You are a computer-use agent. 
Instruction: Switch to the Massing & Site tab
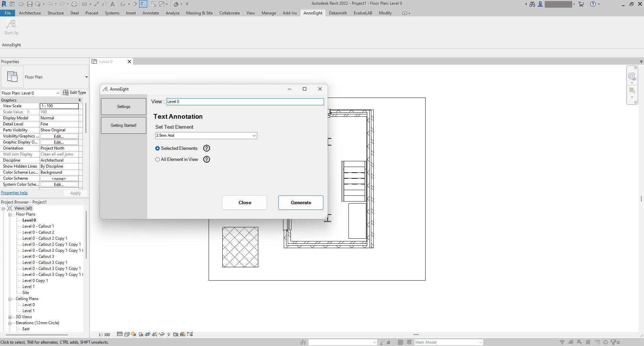(x=199, y=13)
